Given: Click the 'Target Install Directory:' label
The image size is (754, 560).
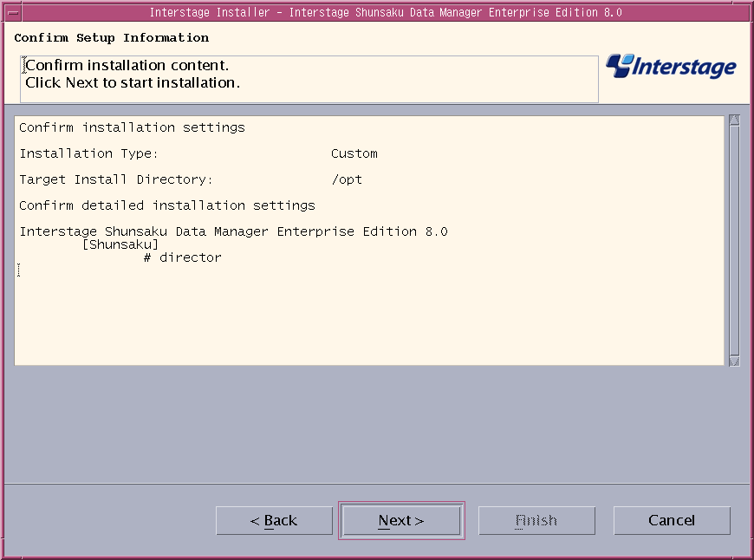Looking at the screenshot, I should (116, 179).
